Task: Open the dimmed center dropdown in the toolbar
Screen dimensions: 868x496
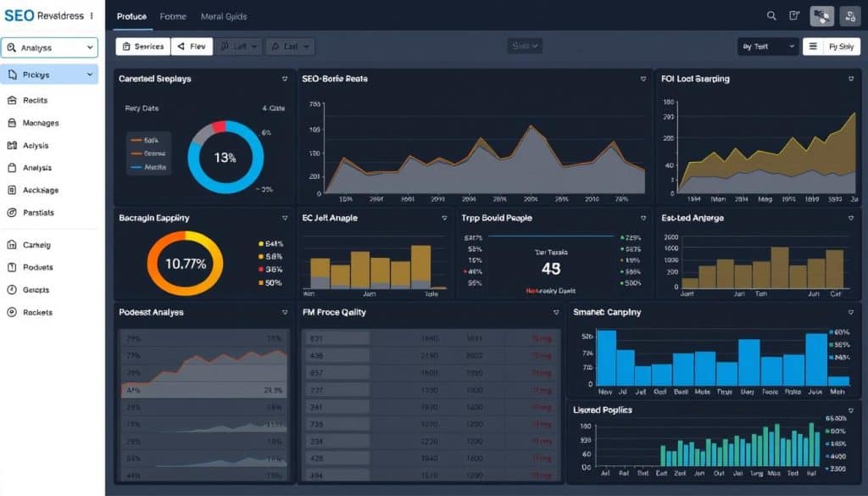Action: (x=525, y=46)
